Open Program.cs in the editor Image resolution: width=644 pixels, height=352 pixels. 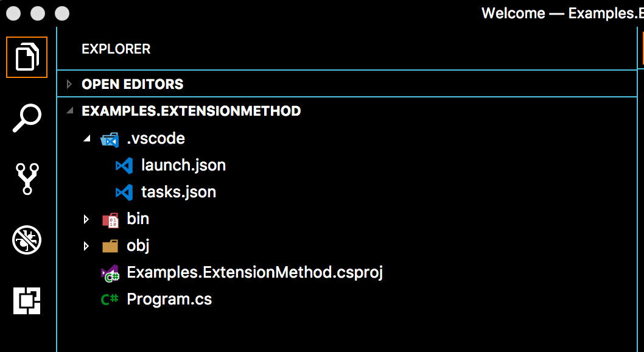click(169, 300)
